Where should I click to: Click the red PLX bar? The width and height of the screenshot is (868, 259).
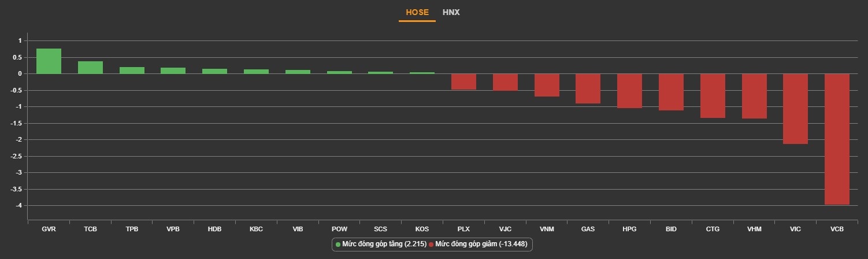click(x=463, y=82)
